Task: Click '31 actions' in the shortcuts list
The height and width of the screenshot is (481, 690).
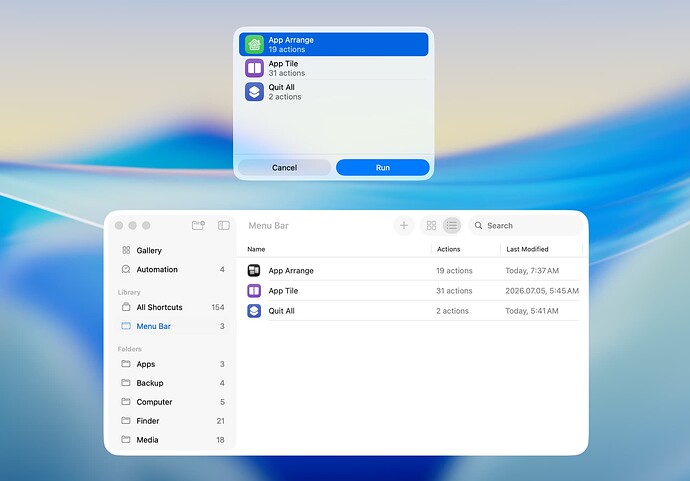Action: pos(454,291)
